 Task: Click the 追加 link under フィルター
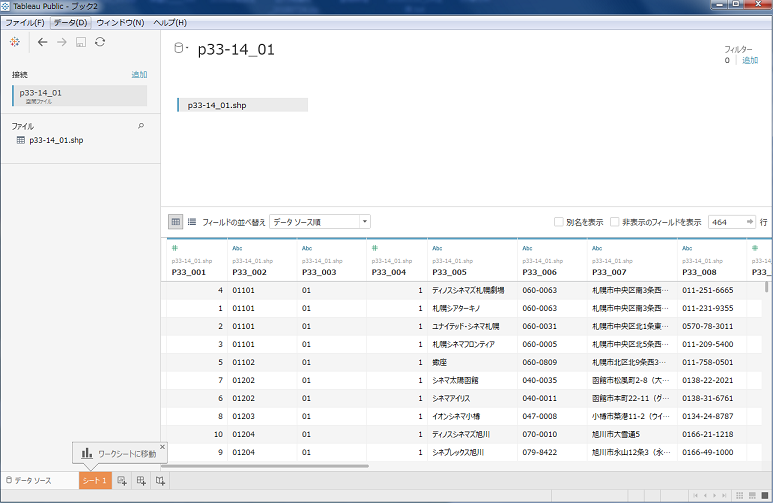pyautogui.click(x=750, y=61)
